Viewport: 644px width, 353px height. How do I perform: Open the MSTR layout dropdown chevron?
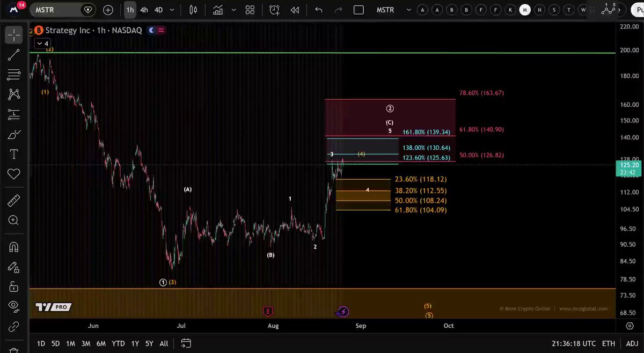[x=408, y=10]
